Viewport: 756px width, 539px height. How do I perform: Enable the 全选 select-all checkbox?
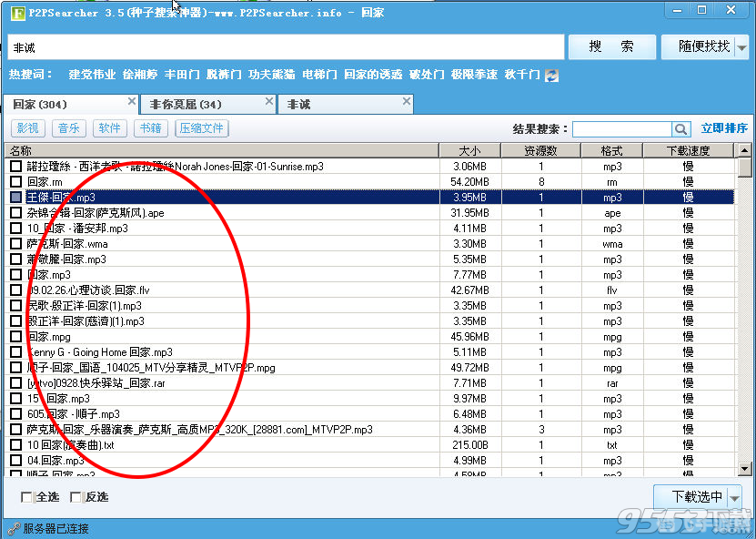tap(26, 497)
